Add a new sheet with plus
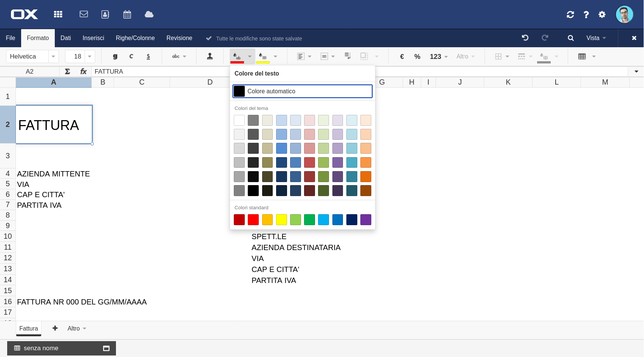Viewport: 644px width, 357px height. pos(55,328)
